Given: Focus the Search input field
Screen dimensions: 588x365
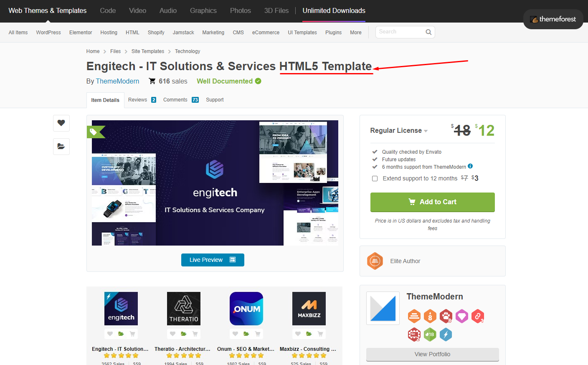Looking at the screenshot, I should [405, 32].
